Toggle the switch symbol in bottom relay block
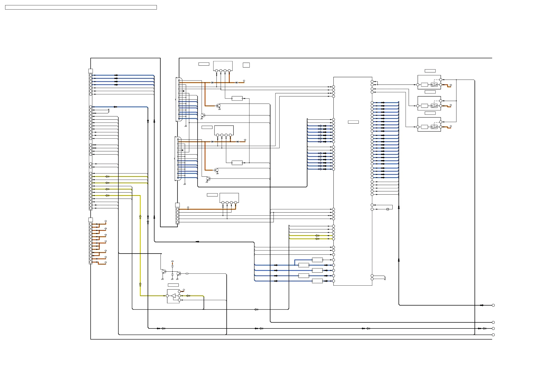The width and height of the screenshot is (555, 392). (x=434, y=127)
